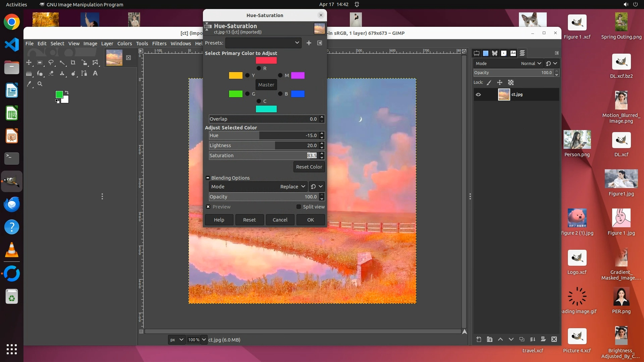Screen dimensions: 644x362
Task: Open the Filters menu
Action: pyautogui.click(x=159, y=44)
